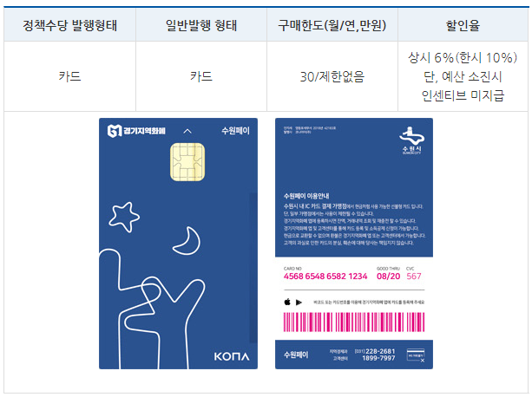Click the card number 4568 6548 6582 1234
Image resolution: width=532 pixels, height=397 pixels.
coord(325,277)
